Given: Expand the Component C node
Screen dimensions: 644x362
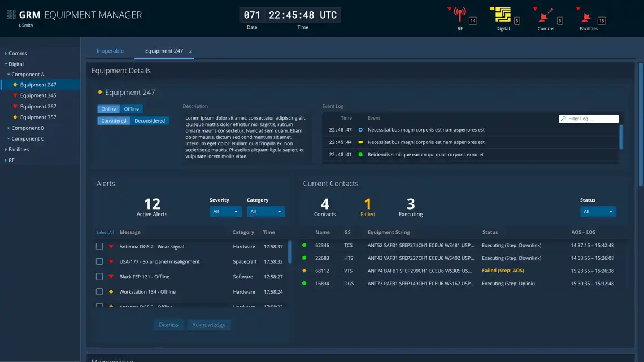Looking at the screenshot, I should [x=8, y=139].
